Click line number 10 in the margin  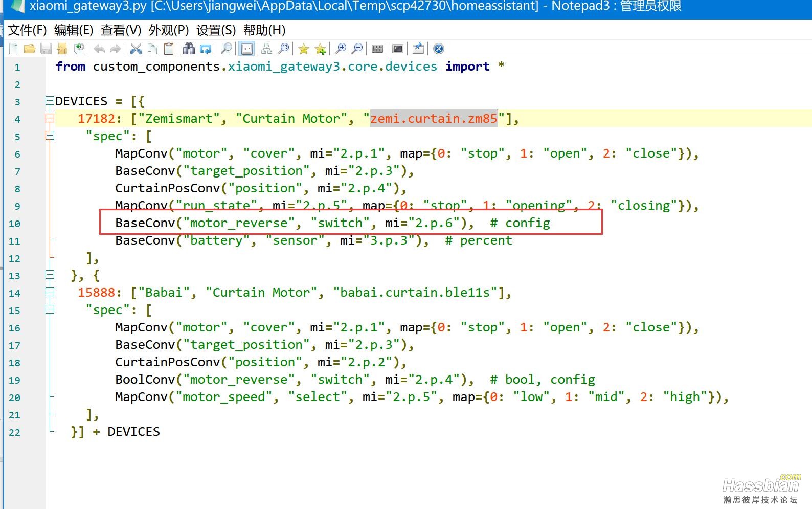pos(14,224)
